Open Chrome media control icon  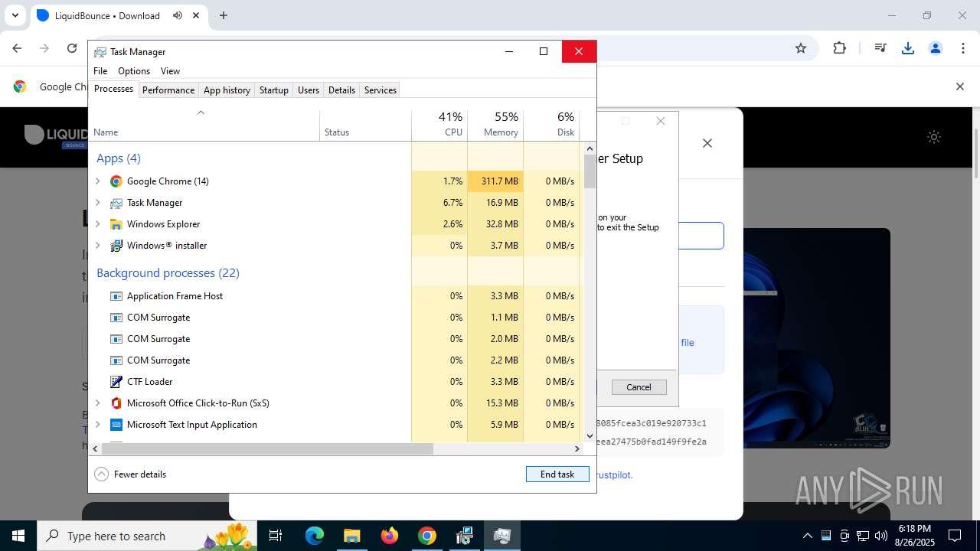pos(880,48)
